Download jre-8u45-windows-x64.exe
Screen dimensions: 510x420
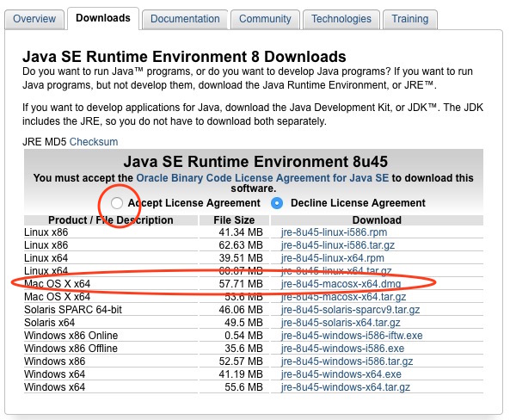pos(341,374)
